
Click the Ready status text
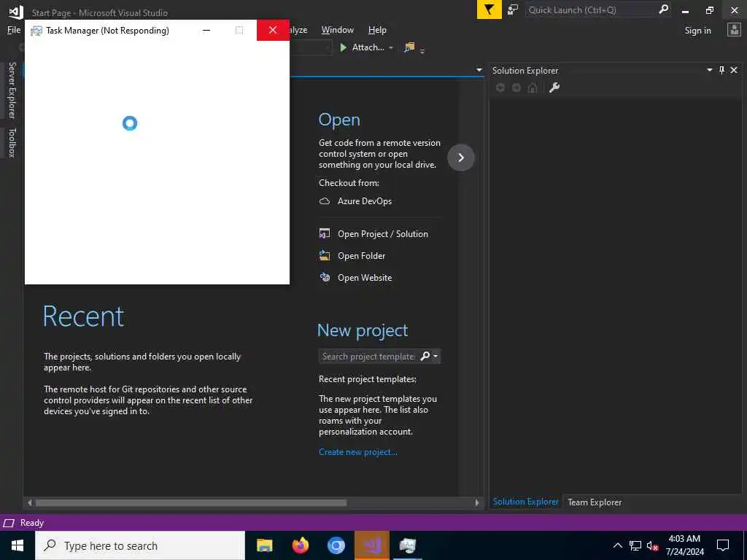(x=32, y=523)
